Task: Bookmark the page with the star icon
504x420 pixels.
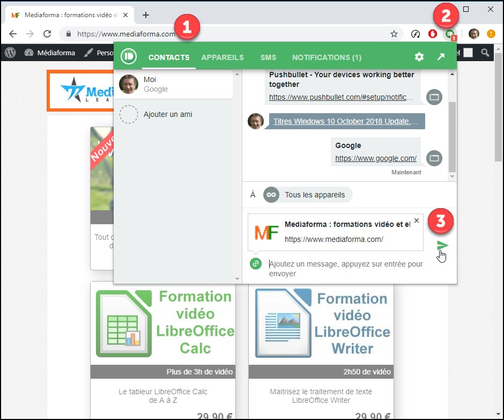Action: (x=394, y=34)
